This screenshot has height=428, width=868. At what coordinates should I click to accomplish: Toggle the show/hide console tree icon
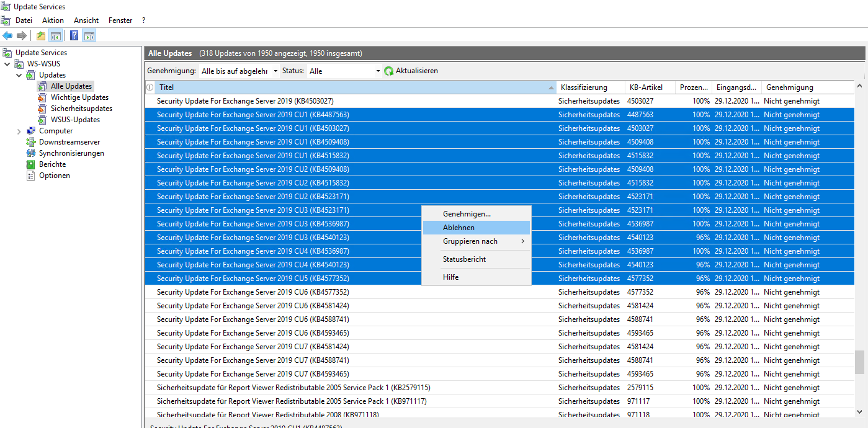56,35
